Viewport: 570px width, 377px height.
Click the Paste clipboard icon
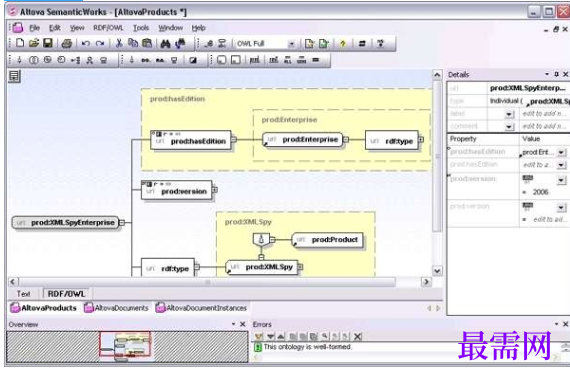[147, 43]
